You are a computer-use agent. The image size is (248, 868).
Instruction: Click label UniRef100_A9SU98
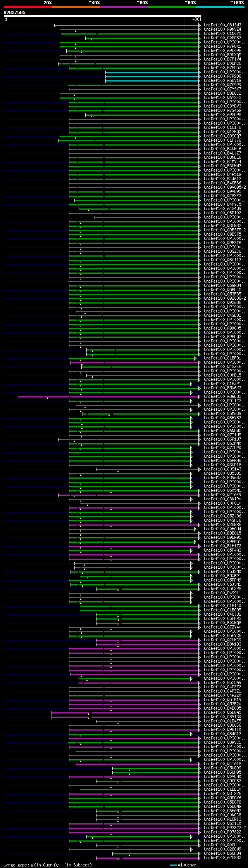[x=222, y=115]
